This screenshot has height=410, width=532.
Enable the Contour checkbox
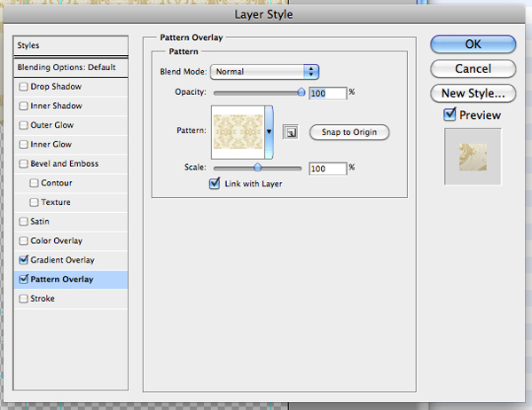(34, 183)
